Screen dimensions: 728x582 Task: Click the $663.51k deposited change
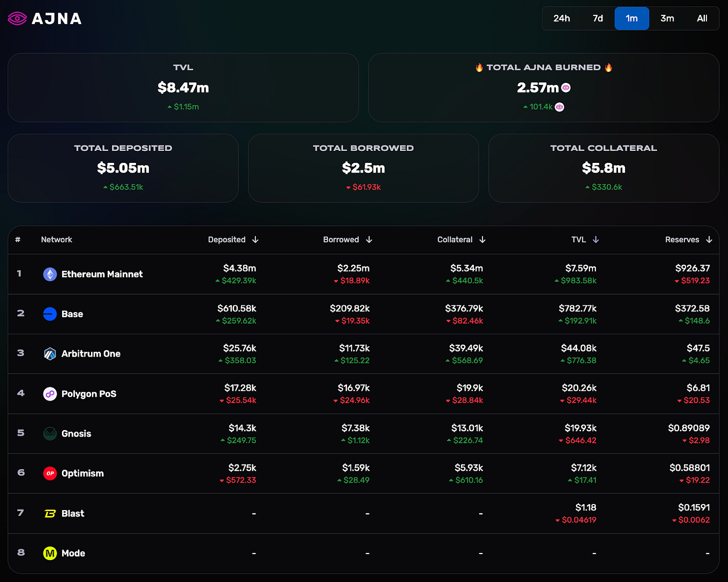tap(123, 187)
